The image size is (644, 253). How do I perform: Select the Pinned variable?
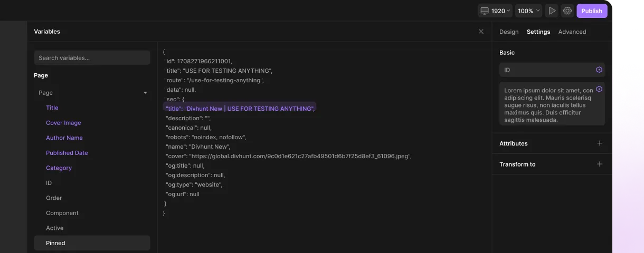(x=92, y=243)
